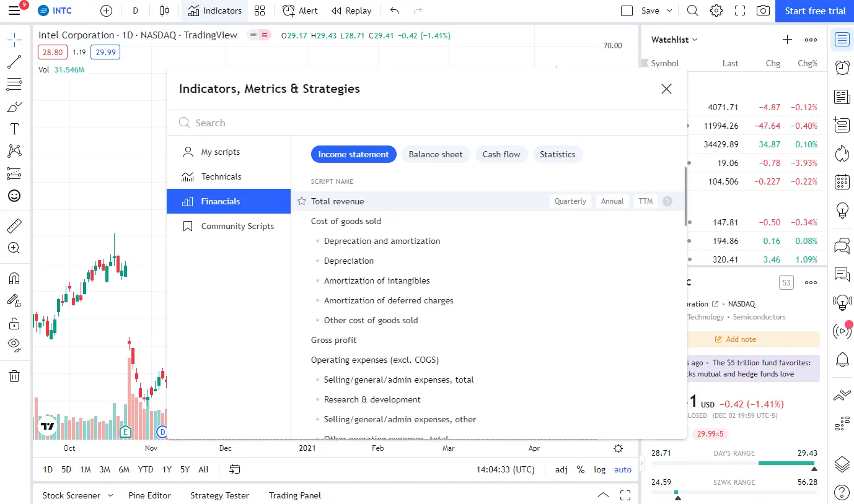Switch to the Balance sheet tab
This screenshot has height=504, width=854.
point(435,154)
